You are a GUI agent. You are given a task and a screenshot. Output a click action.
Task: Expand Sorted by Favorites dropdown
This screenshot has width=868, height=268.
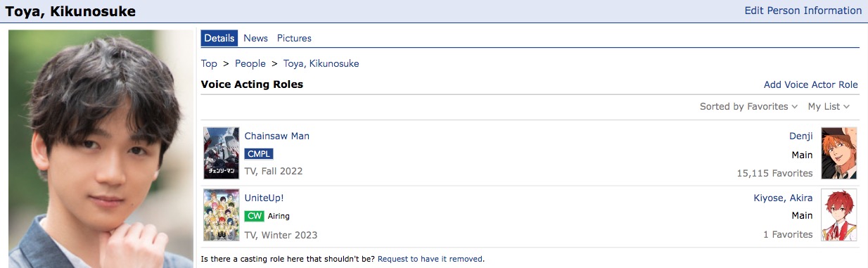[748, 106]
